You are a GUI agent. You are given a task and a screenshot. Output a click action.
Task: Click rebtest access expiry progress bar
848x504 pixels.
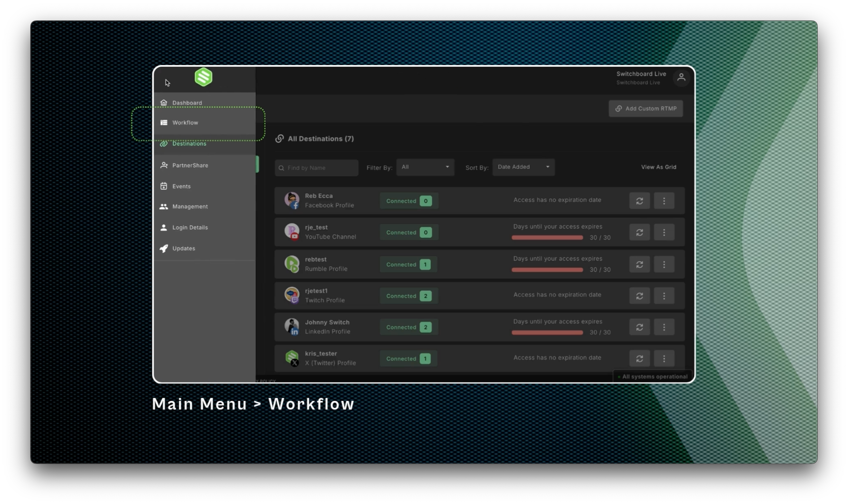tap(547, 270)
